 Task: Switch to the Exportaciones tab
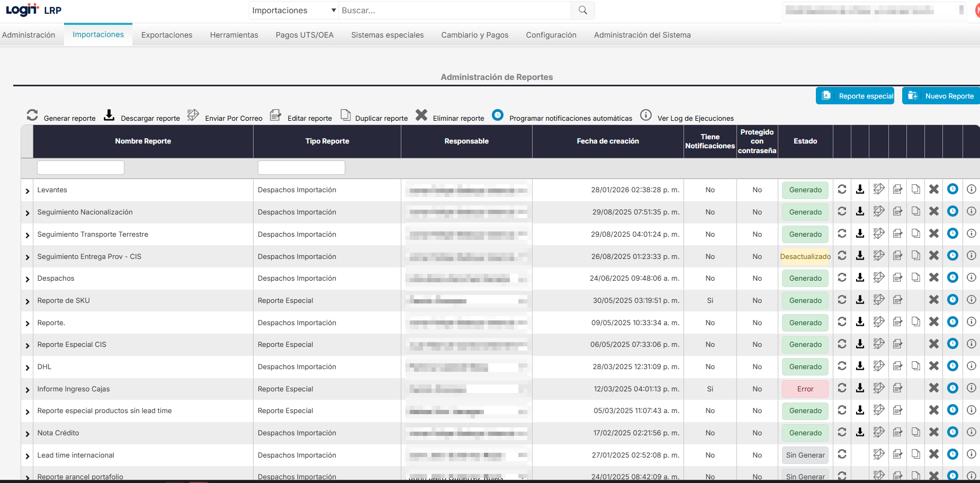click(x=167, y=35)
